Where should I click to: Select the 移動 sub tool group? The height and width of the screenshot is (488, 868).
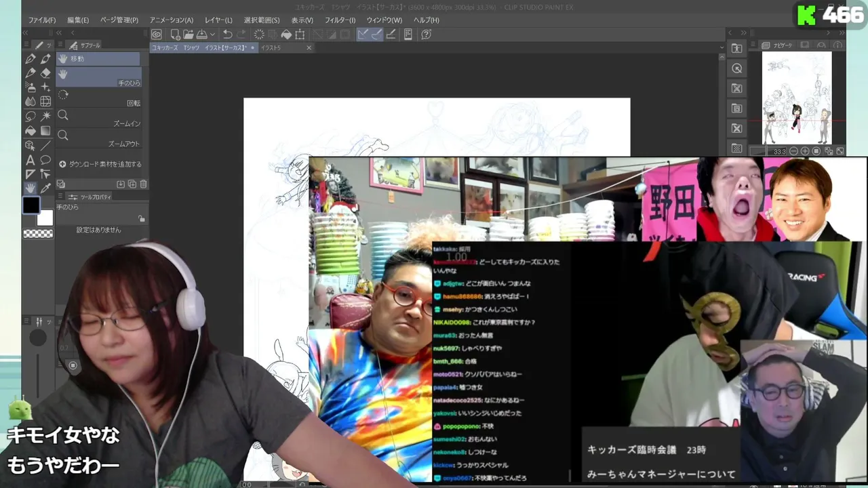[98, 59]
